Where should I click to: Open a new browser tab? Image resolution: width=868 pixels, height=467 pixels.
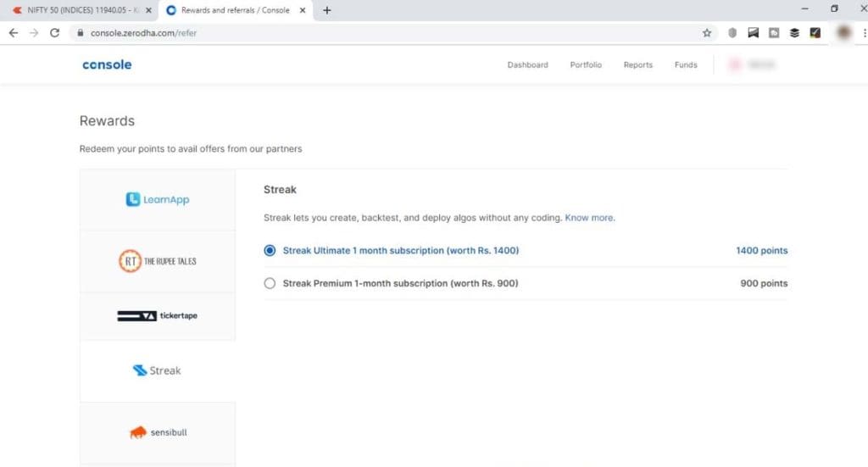click(326, 10)
